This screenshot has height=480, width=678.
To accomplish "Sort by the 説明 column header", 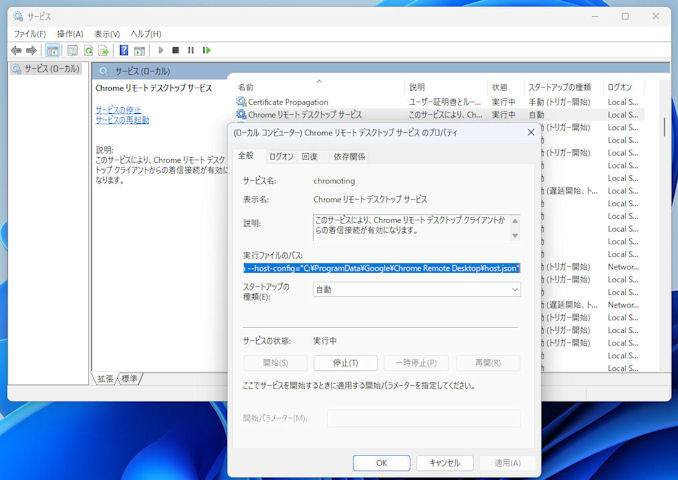I will 446,87.
